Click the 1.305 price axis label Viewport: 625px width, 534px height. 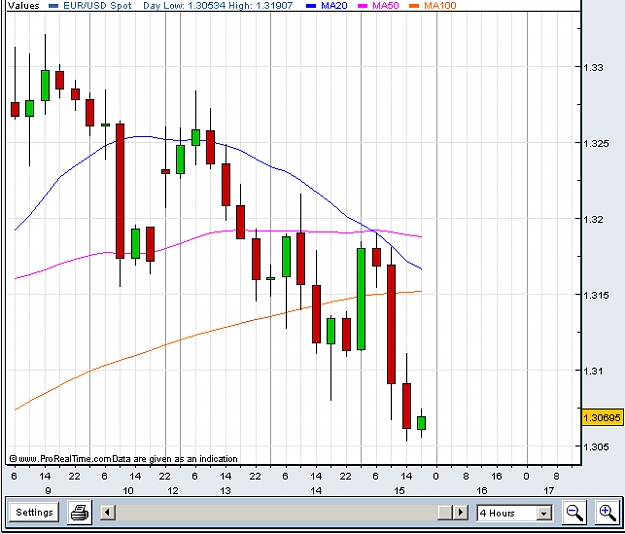coord(596,447)
